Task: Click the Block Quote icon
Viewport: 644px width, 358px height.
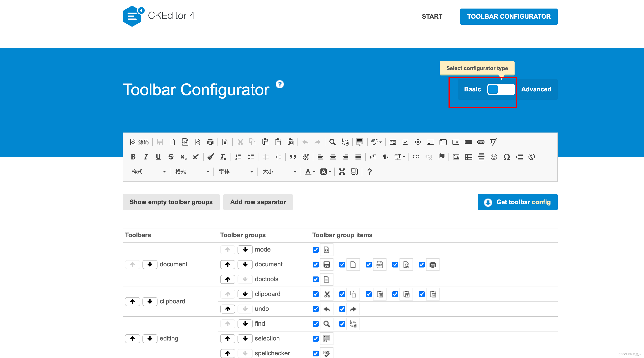Action: tap(293, 157)
